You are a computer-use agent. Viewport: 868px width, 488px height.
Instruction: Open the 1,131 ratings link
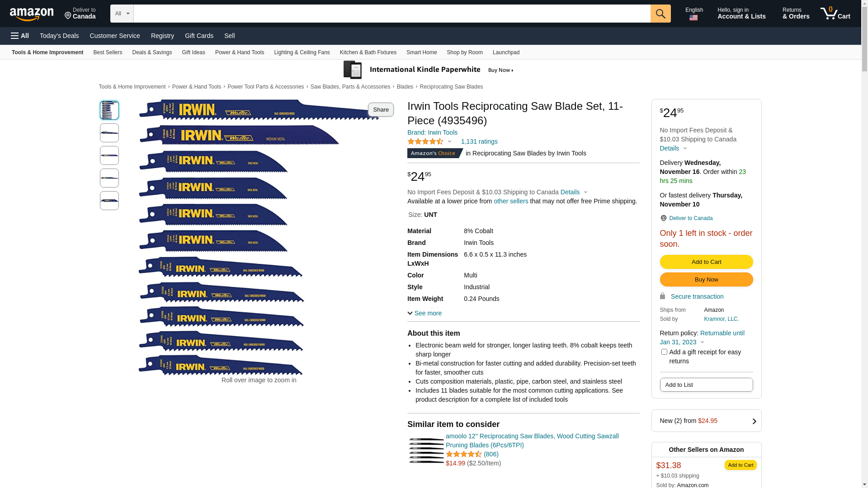tap(479, 141)
